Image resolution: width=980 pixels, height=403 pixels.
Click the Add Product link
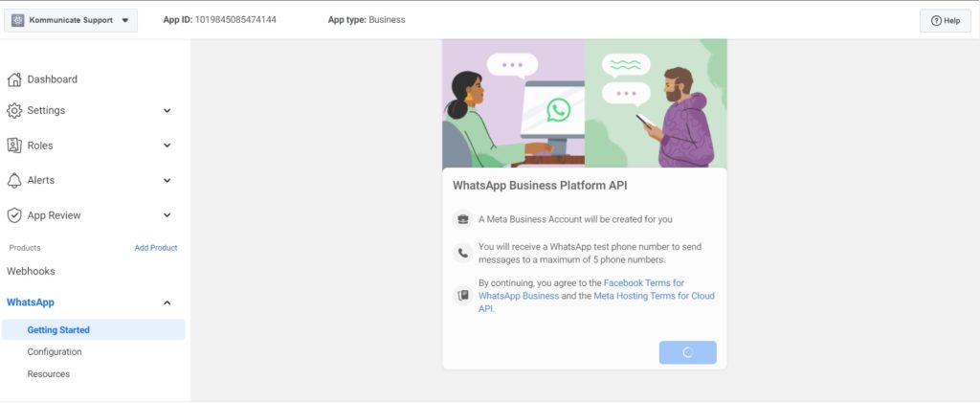pyautogui.click(x=155, y=248)
